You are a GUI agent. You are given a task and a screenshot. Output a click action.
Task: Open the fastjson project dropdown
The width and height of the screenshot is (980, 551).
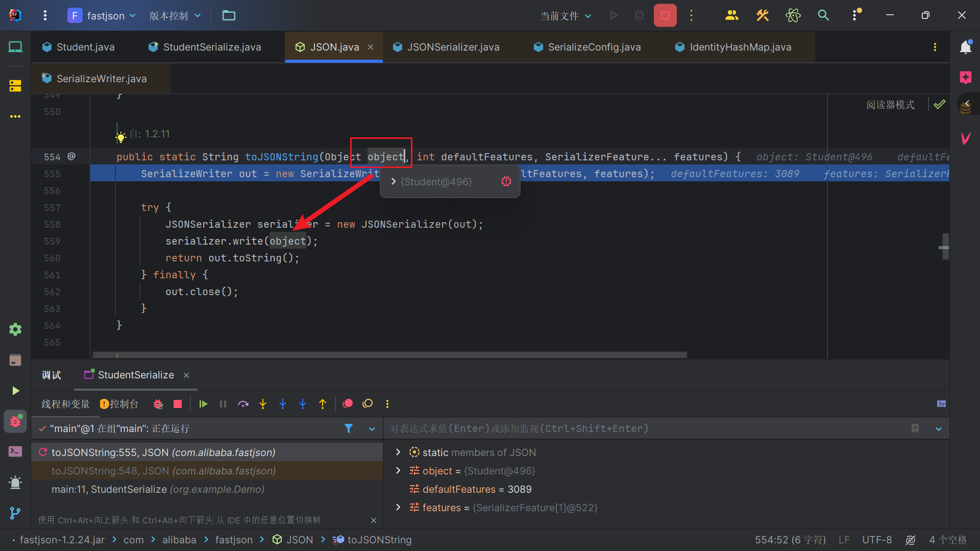102,15
